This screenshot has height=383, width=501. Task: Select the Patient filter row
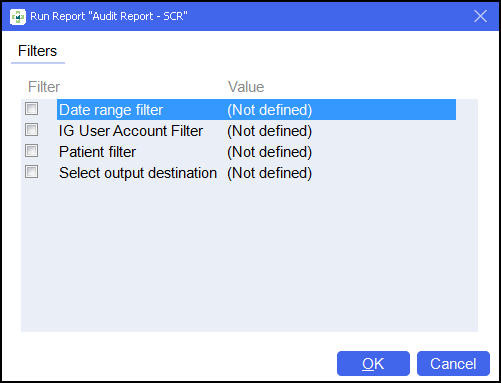pos(256,152)
